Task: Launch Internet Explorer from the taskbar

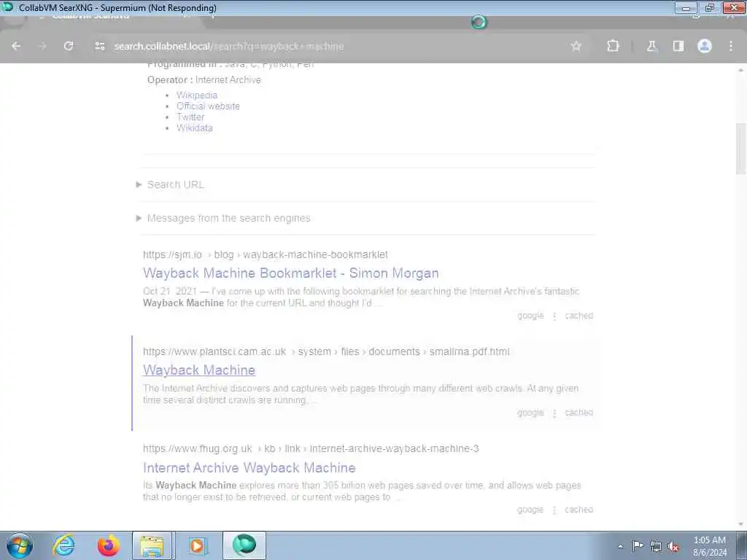Action: click(64, 545)
